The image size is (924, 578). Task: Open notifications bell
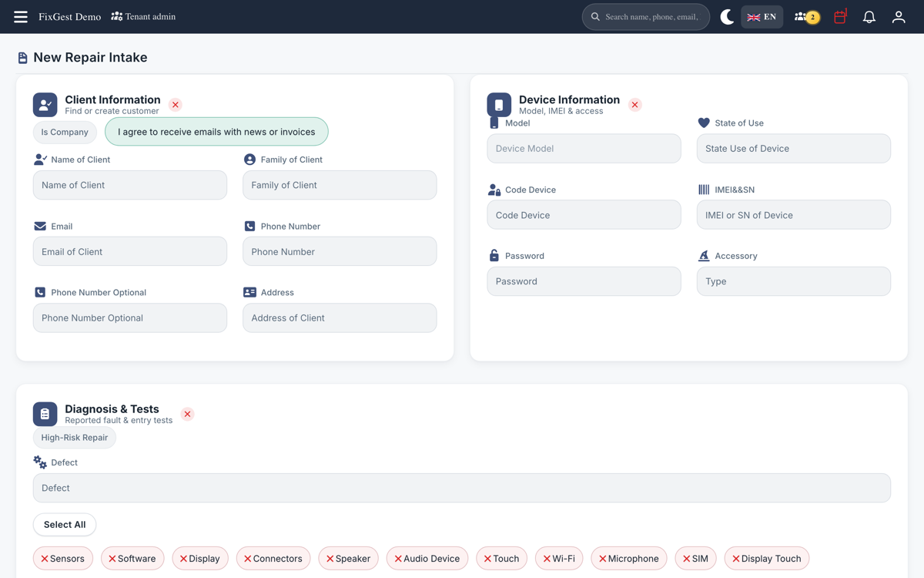(x=869, y=17)
